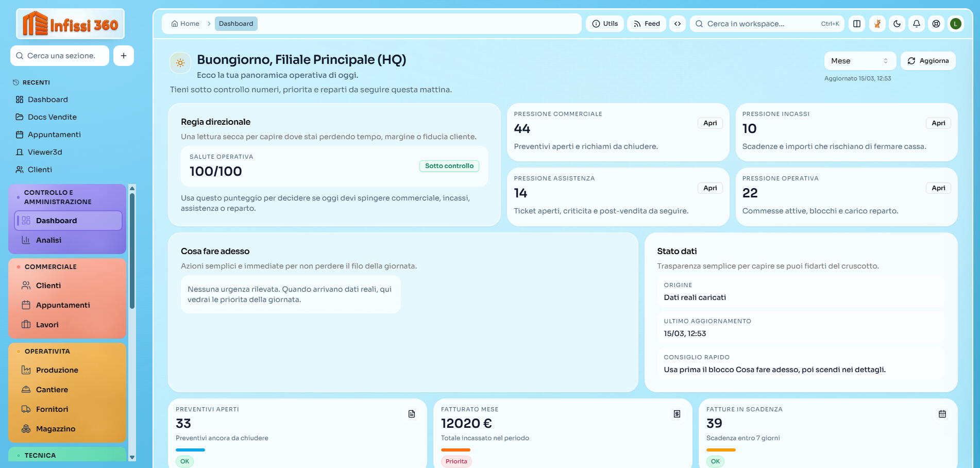Click the invoice icon on Fatturato Mese card

point(677,414)
